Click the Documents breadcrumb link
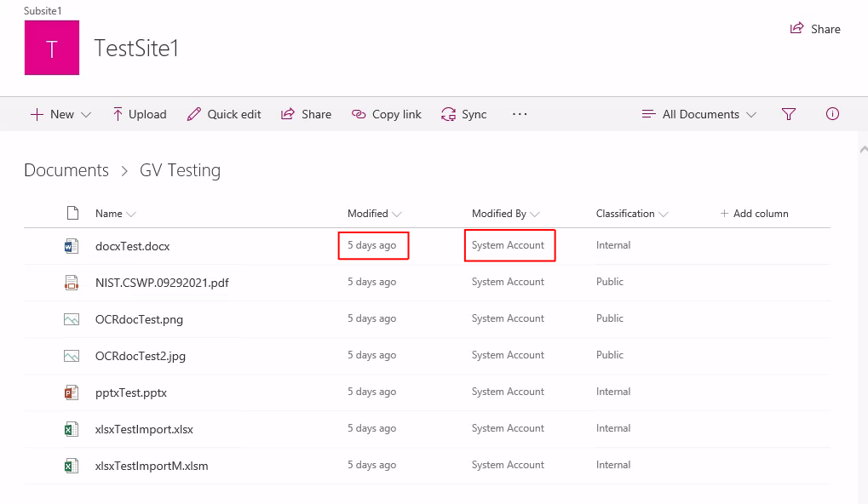The image size is (868, 504). (x=66, y=170)
